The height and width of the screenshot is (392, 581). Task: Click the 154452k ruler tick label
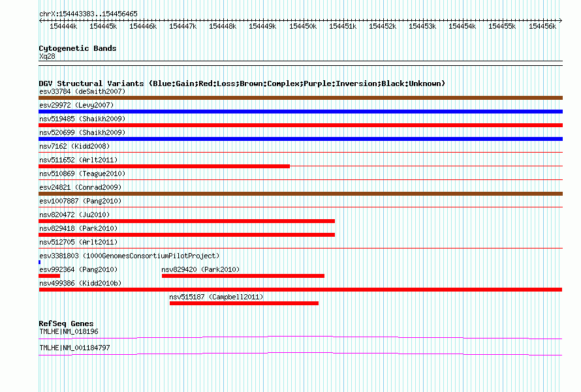[x=383, y=26]
